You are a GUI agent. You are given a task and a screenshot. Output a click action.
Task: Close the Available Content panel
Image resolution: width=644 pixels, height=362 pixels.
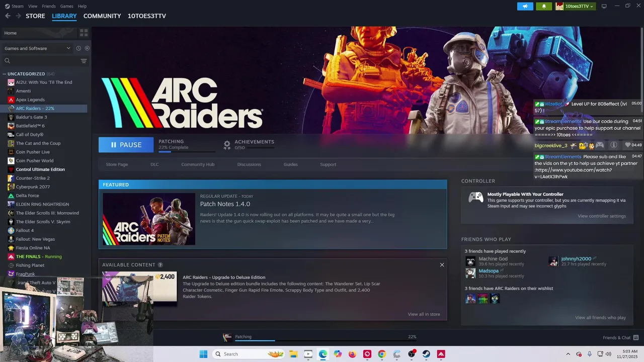pyautogui.click(x=442, y=265)
